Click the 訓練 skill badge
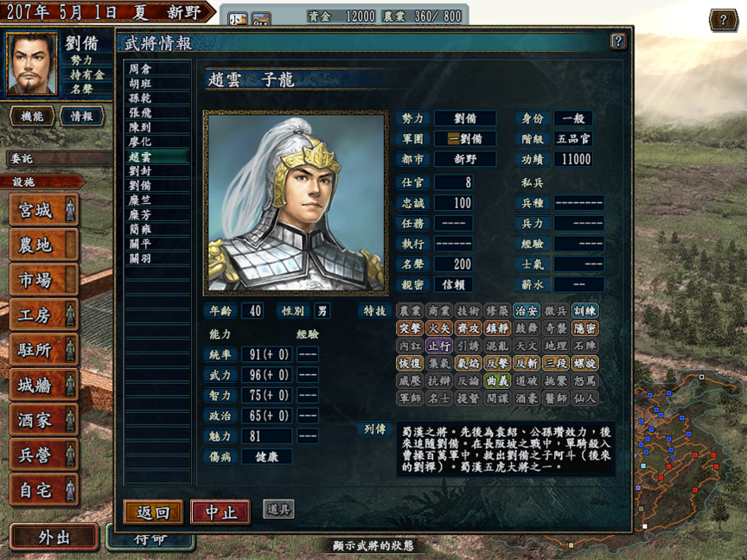Image resolution: width=747 pixels, height=560 pixels. point(584,311)
